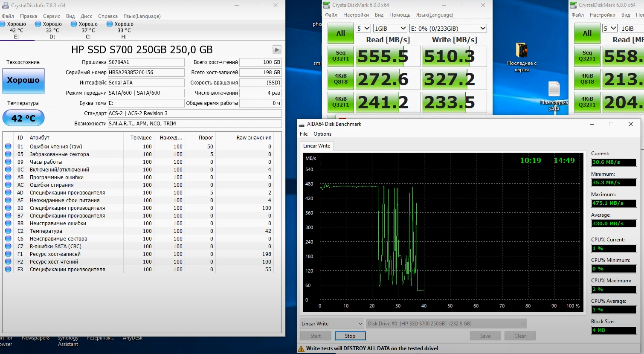Viewport: 644px width, 354px height.
Task: Click the 555.5 sequential read result
Action: pyautogui.click(x=388, y=56)
